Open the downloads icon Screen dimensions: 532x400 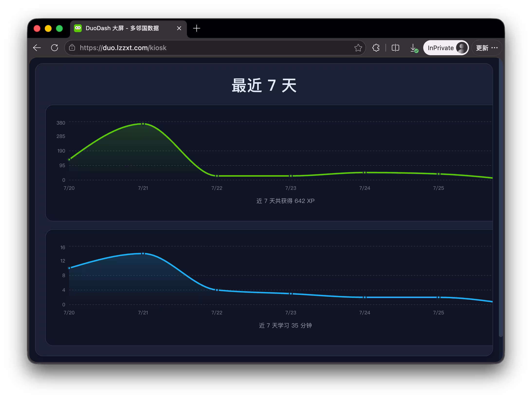pyautogui.click(x=414, y=48)
